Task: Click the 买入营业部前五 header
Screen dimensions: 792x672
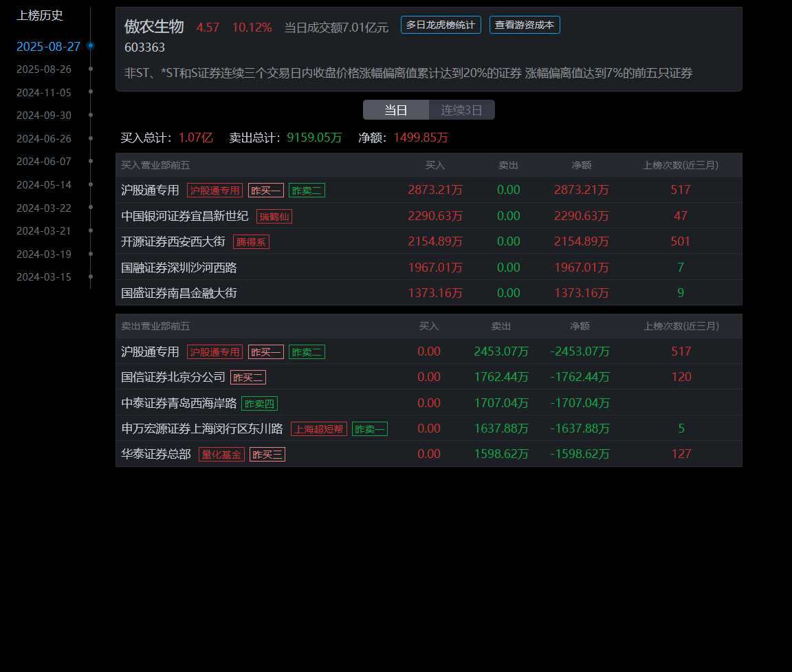Action: (155, 165)
